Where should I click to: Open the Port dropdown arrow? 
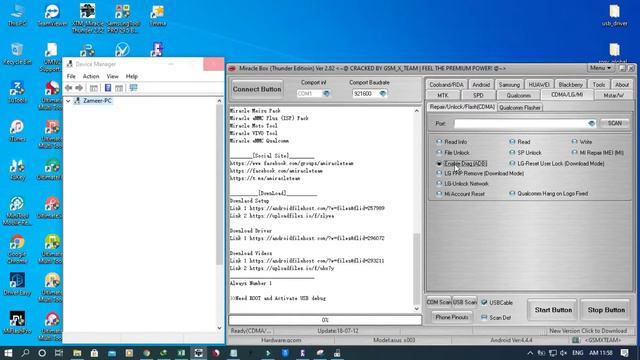[x=591, y=123]
